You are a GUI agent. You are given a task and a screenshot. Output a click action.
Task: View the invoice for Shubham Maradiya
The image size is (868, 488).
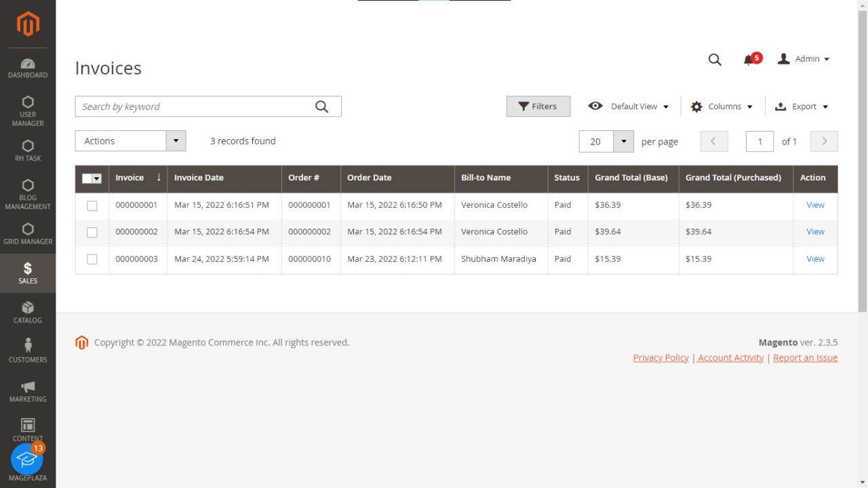[815, 259]
